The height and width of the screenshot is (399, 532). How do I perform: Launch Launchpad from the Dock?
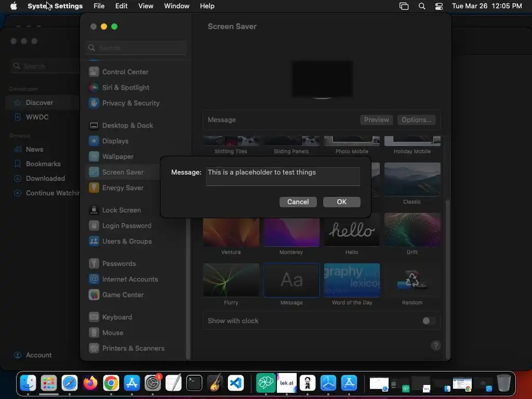point(49,383)
